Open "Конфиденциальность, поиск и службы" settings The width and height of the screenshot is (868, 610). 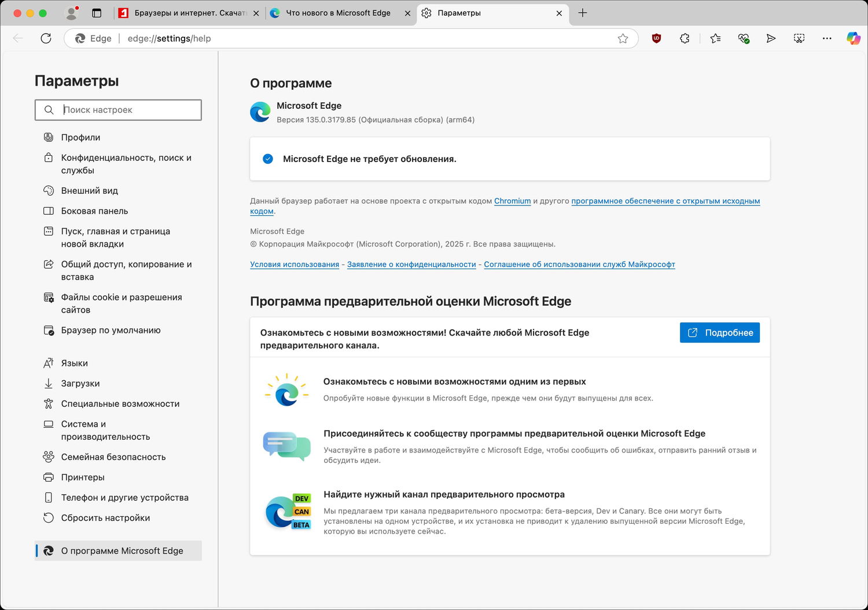pyautogui.click(x=118, y=164)
